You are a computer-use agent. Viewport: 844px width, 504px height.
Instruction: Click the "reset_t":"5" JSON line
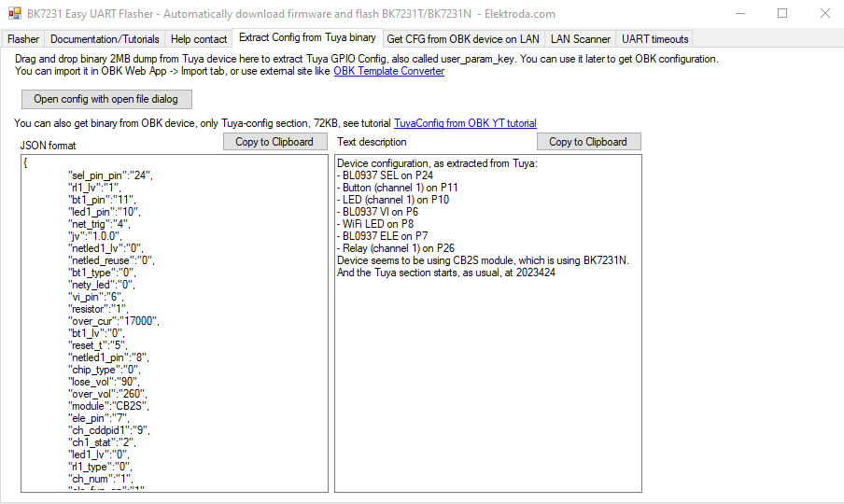click(98, 345)
